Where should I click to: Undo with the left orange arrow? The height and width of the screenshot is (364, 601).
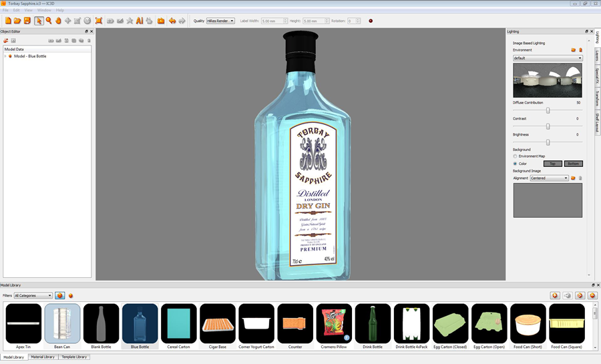(x=172, y=21)
